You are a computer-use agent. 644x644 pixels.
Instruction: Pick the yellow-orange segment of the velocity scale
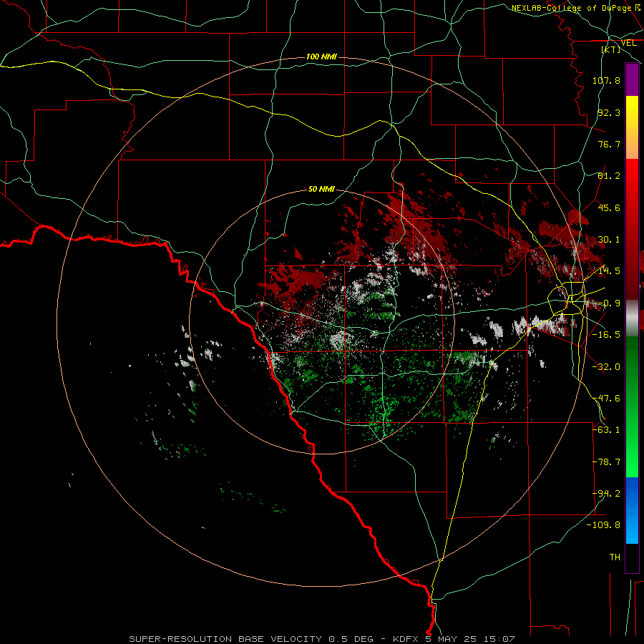632,127
